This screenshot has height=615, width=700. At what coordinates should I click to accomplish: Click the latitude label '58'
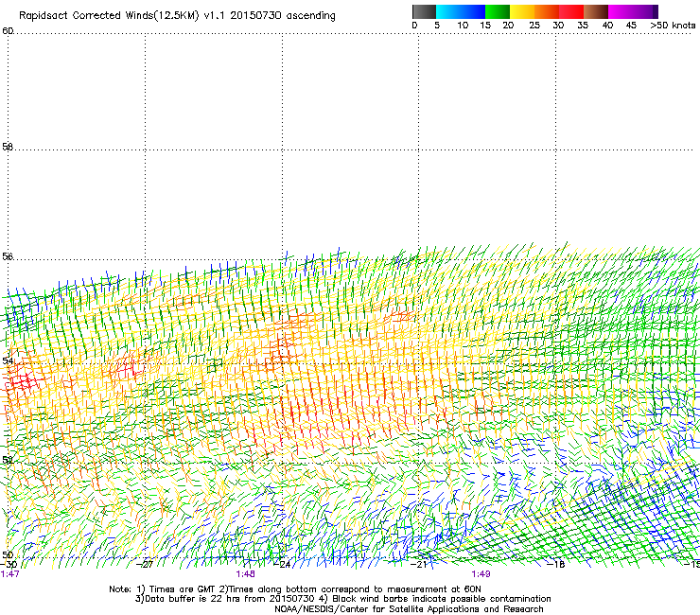coord(8,147)
